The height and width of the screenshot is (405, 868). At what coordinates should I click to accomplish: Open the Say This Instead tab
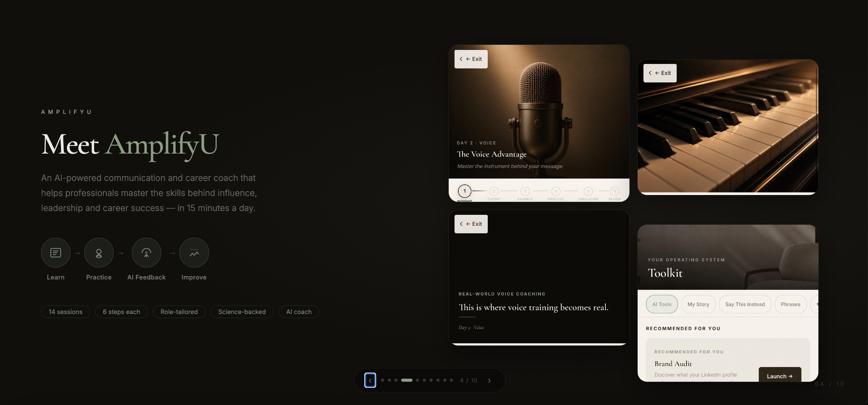point(745,304)
